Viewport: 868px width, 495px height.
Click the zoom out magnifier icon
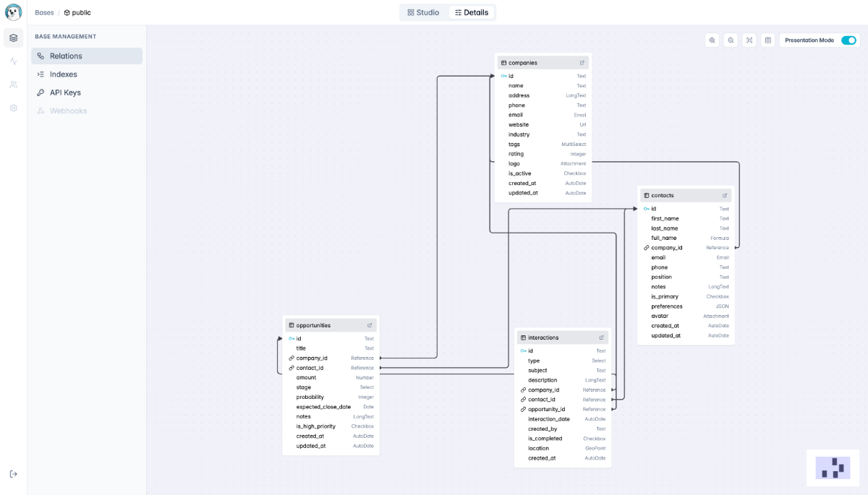(731, 40)
